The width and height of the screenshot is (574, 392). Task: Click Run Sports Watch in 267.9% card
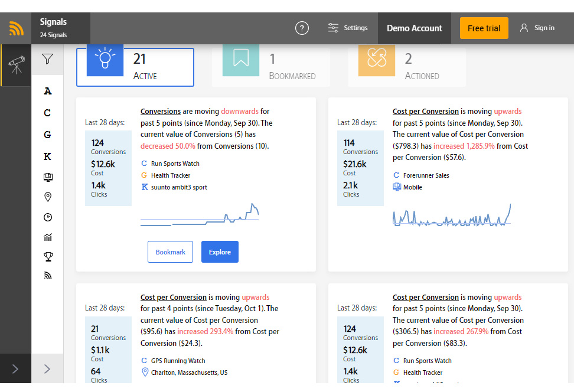(x=427, y=361)
